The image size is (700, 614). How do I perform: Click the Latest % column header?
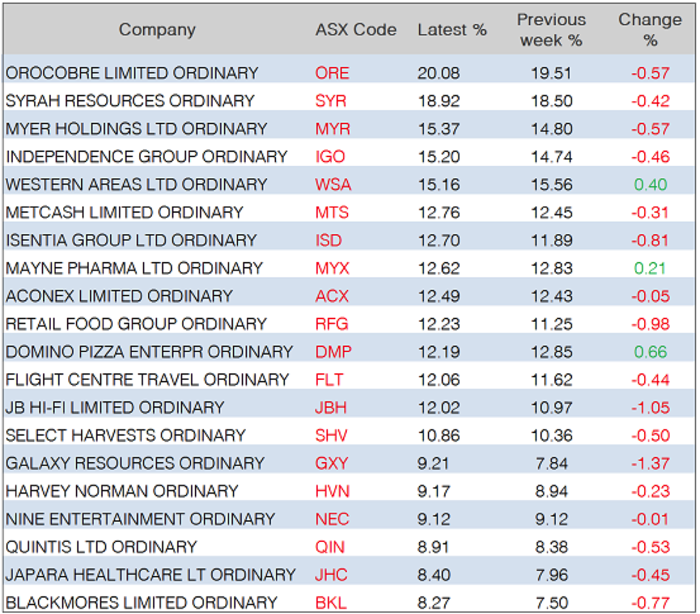pos(452,30)
